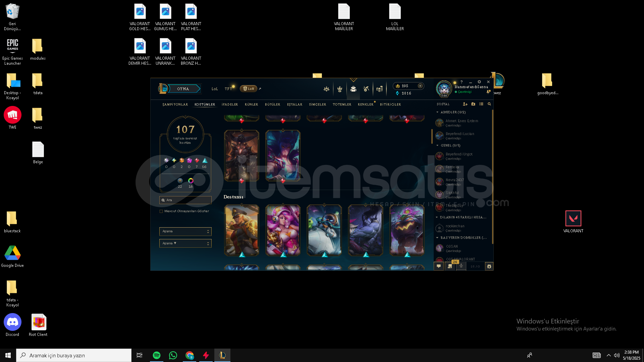644x362 pixels.
Task: Click the Ara skin search field
Action: (185, 200)
